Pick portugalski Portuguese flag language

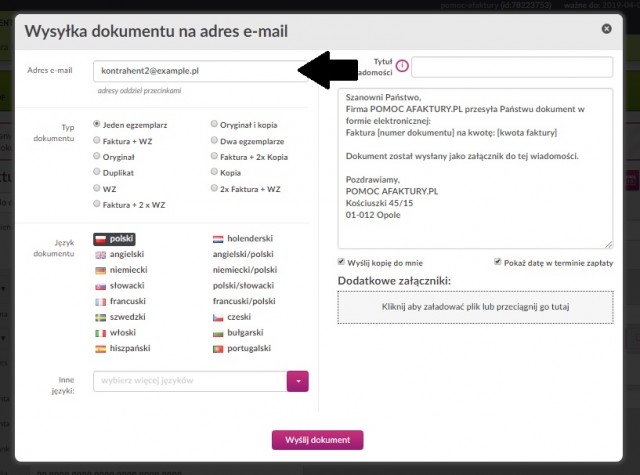click(x=242, y=348)
